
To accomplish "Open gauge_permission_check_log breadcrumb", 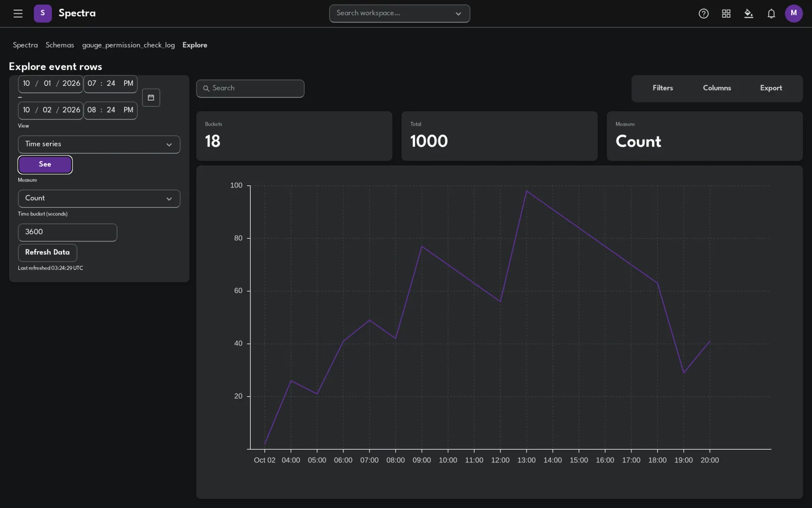I will coord(128,45).
